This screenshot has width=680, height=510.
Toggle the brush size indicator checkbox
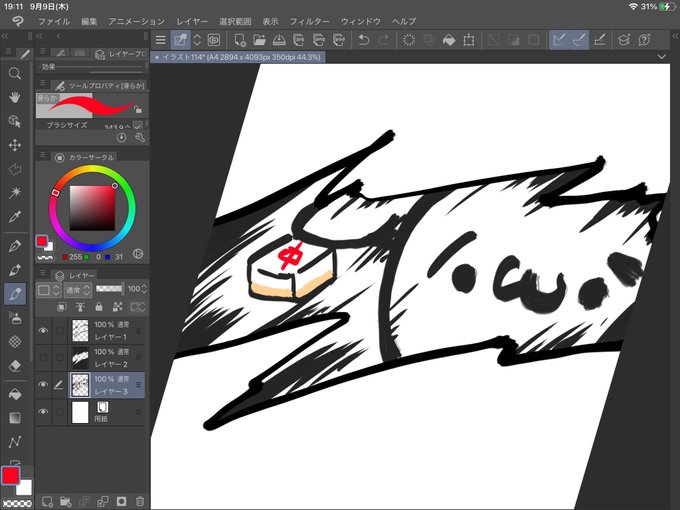[138, 126]
